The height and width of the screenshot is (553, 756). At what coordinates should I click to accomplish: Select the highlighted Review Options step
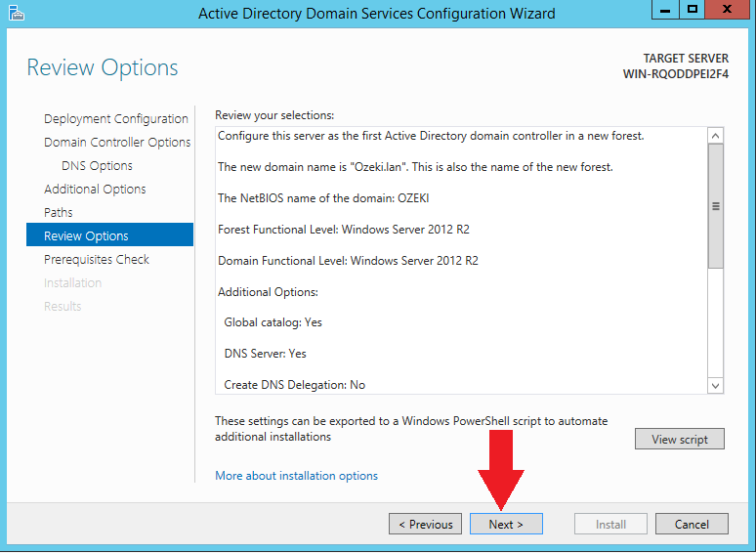86,236
